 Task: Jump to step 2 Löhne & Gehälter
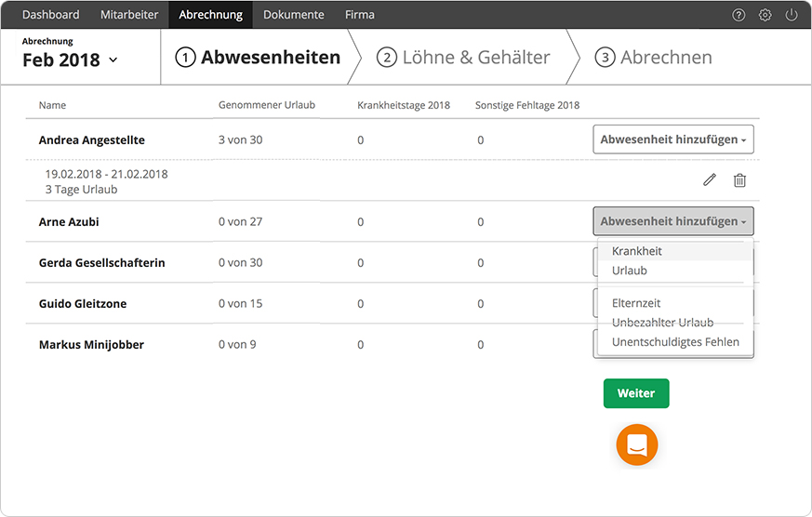[463, 58]
